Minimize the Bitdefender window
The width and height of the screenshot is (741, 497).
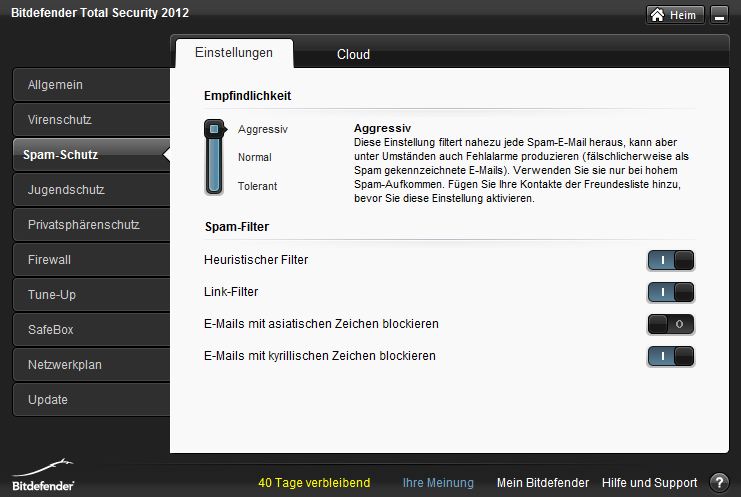tap(719, 15)
